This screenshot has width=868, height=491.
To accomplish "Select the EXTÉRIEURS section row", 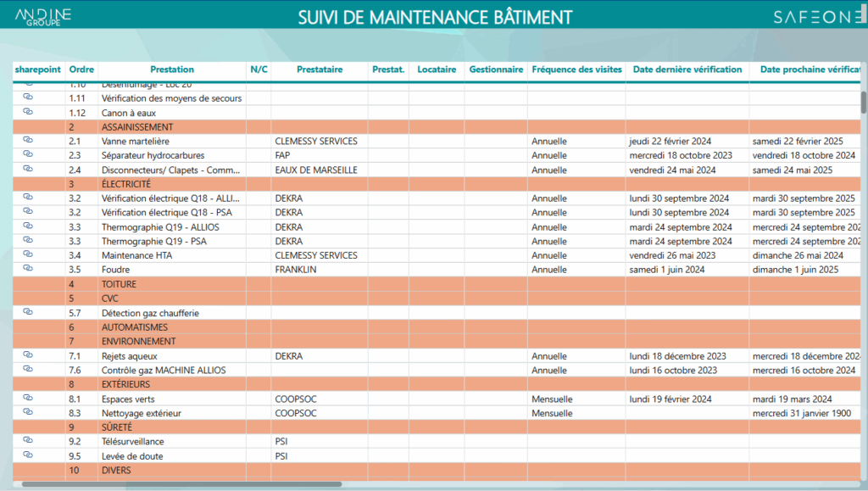I will tap(437, 384).
